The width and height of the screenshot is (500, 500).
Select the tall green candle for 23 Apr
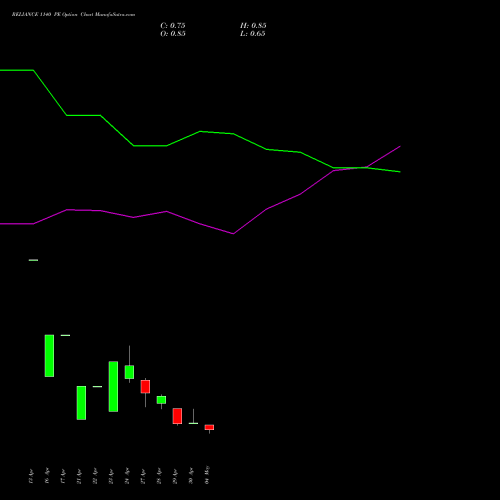tap(113, 386)
